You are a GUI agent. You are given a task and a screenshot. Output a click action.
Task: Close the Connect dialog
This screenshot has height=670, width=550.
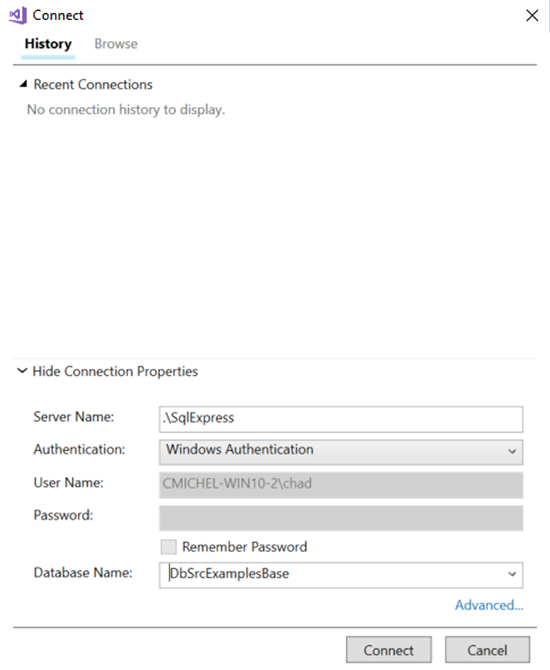(x=532, y=15)
